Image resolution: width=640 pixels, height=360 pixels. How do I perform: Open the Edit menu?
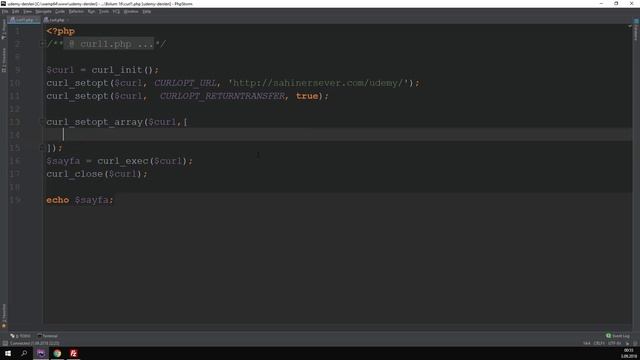pos(16,11)
